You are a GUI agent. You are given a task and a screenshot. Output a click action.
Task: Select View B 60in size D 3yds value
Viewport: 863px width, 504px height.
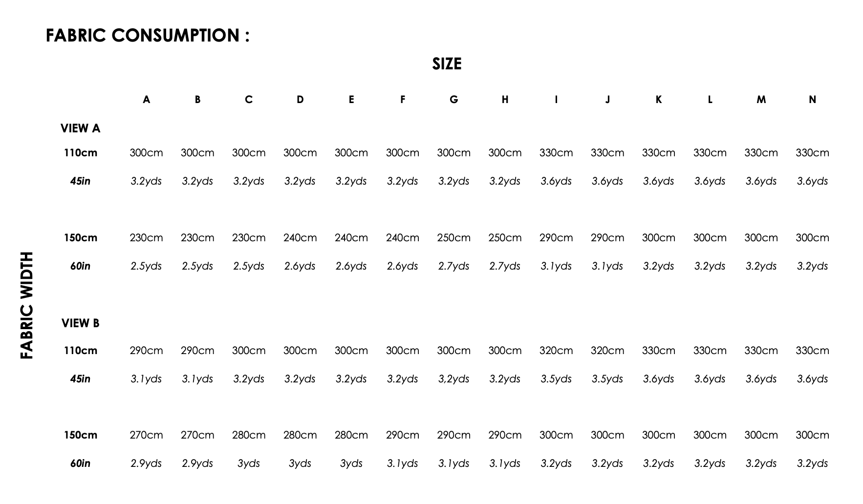[x=300, y=463]
